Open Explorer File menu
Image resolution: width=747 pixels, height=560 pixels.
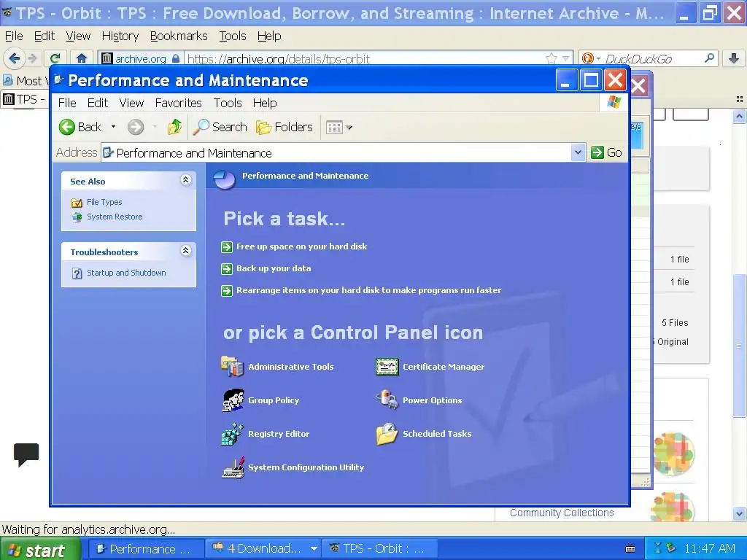coord(66,103)
